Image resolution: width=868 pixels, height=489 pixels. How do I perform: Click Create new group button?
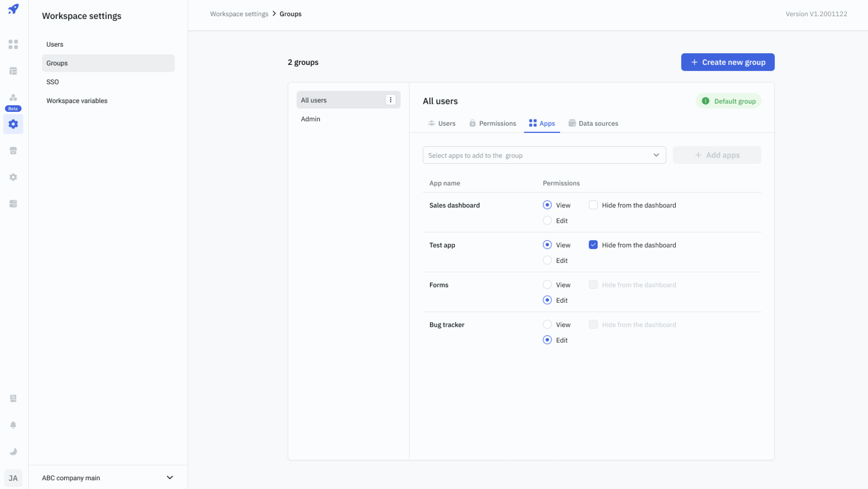[x=728, y=62]
